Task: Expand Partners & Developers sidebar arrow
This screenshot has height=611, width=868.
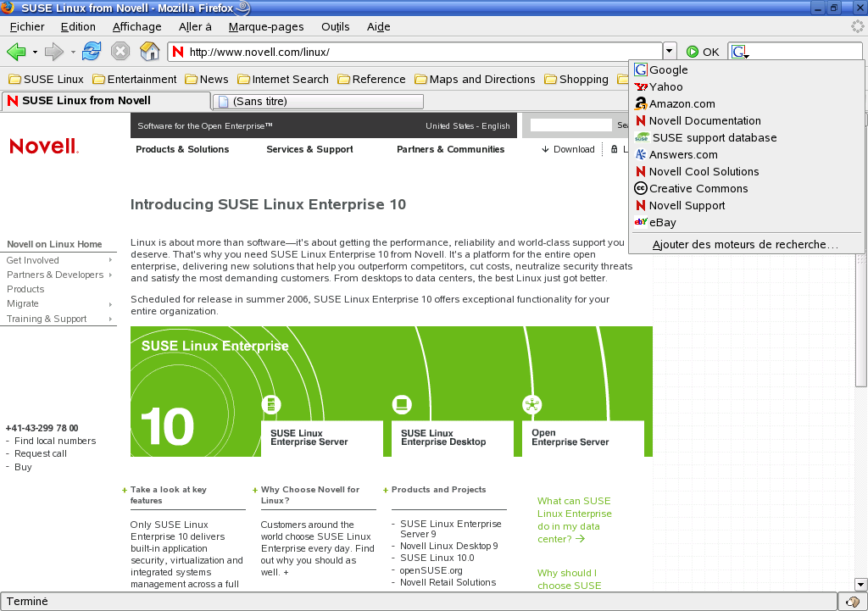Action: pos(111,275)
